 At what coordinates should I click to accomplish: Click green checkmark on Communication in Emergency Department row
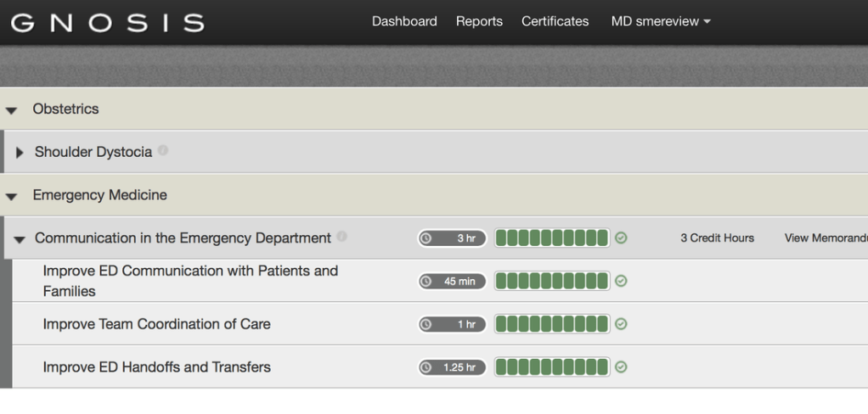622,238
